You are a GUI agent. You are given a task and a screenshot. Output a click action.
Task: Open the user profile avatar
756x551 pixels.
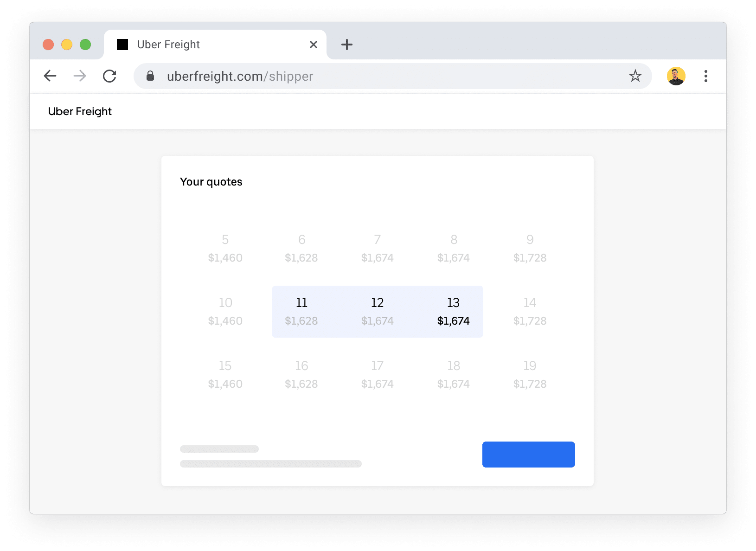click(676, 76)
